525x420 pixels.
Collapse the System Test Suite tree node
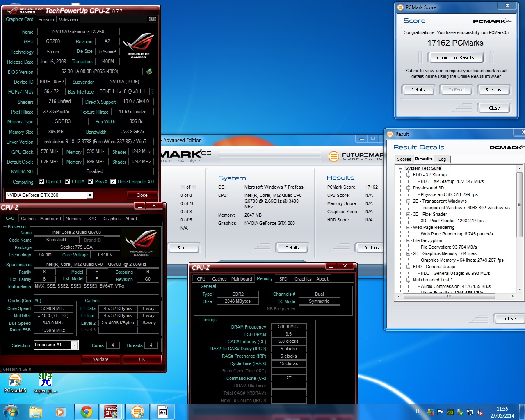(401, 168)
